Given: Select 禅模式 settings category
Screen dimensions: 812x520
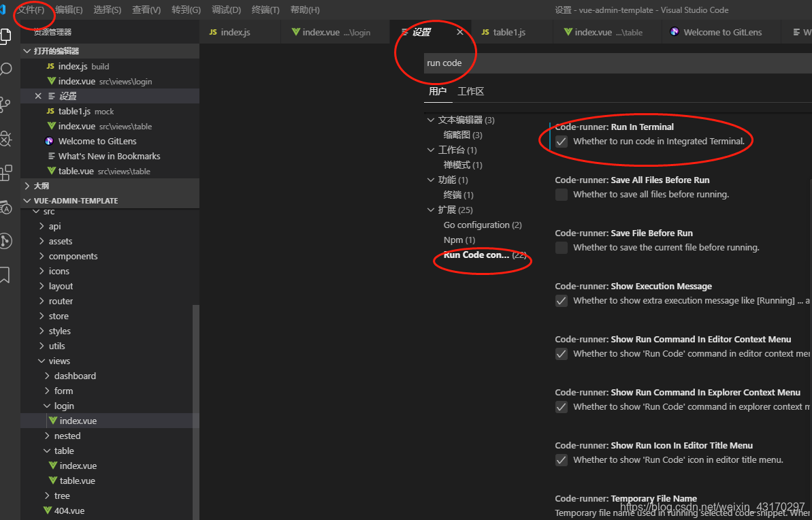Looking at the screenshot, I should point(463,165).
